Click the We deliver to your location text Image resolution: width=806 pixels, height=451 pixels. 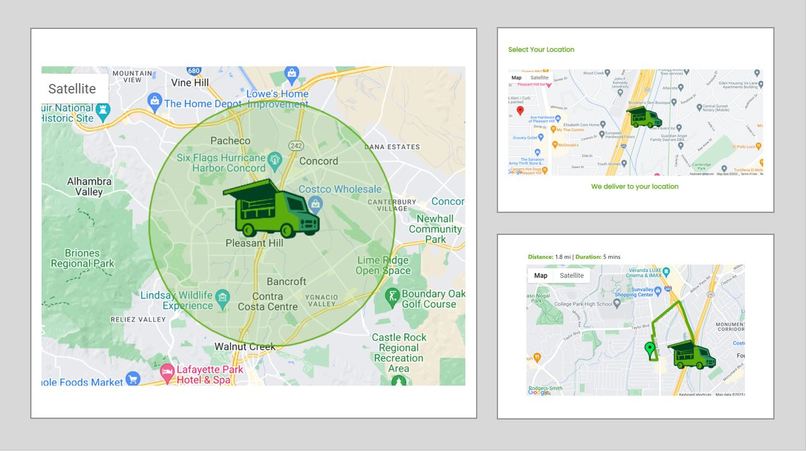[x=635, y=187]
